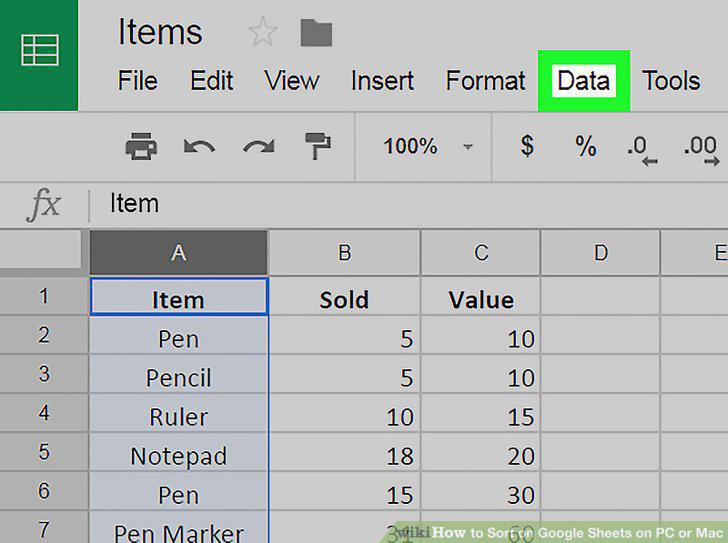Open the Edit menu
Screen dimensions: 728x543
[x=212, y=80]
